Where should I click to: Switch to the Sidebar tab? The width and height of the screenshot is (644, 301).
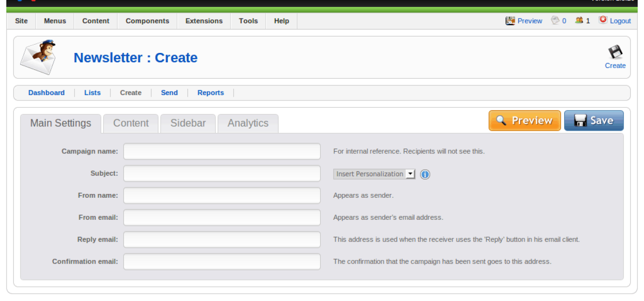(188, 123)
